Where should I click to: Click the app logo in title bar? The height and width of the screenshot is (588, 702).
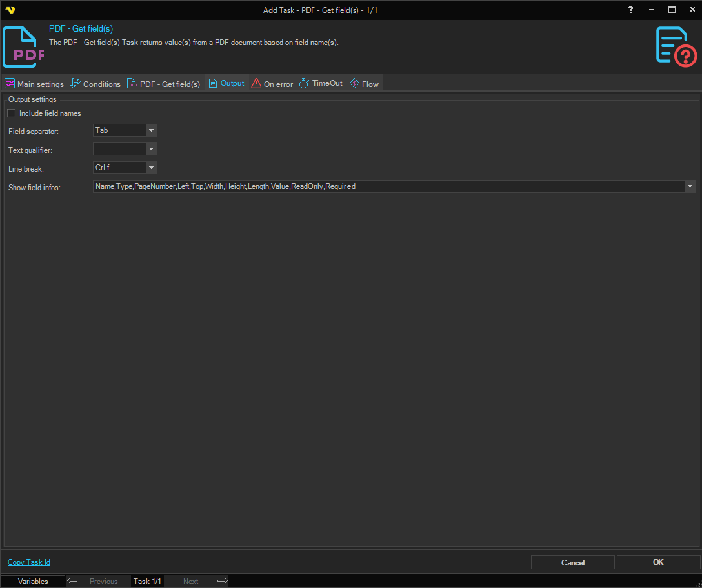tap(10, 10)
